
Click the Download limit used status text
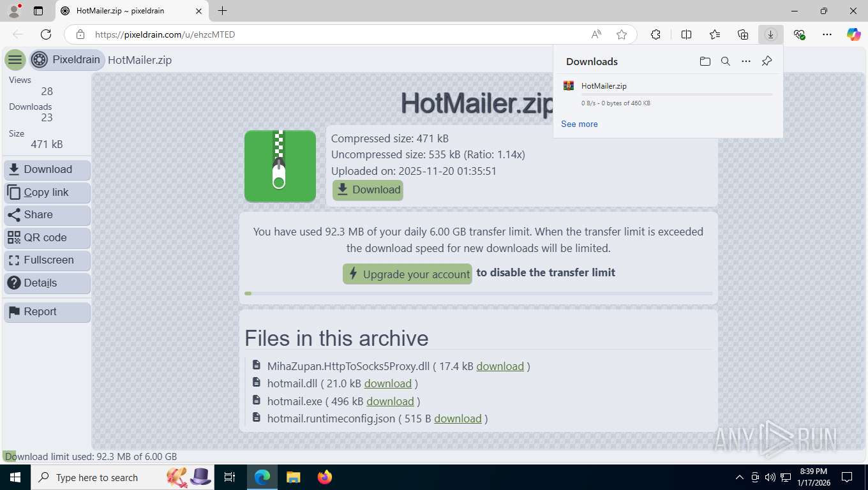click(x=91, y=457)
